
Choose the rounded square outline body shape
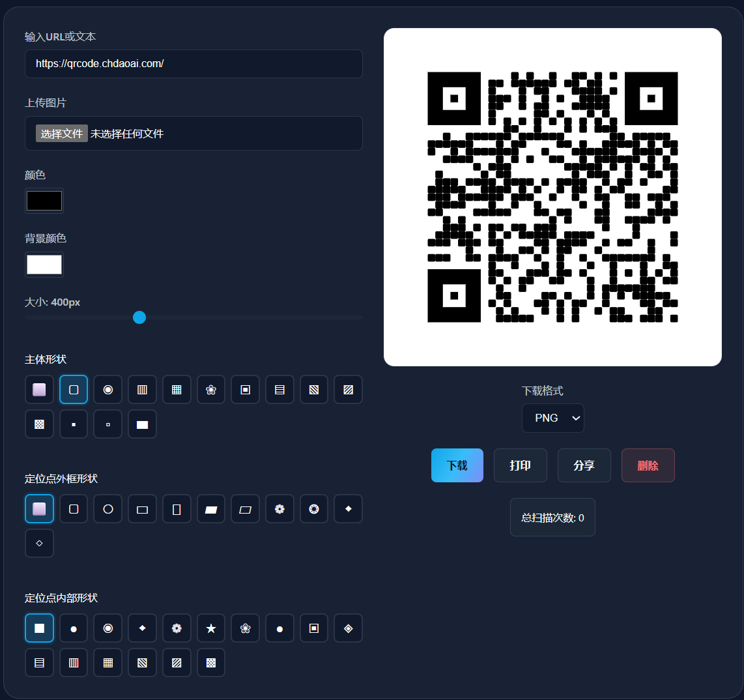coord(74,390)
